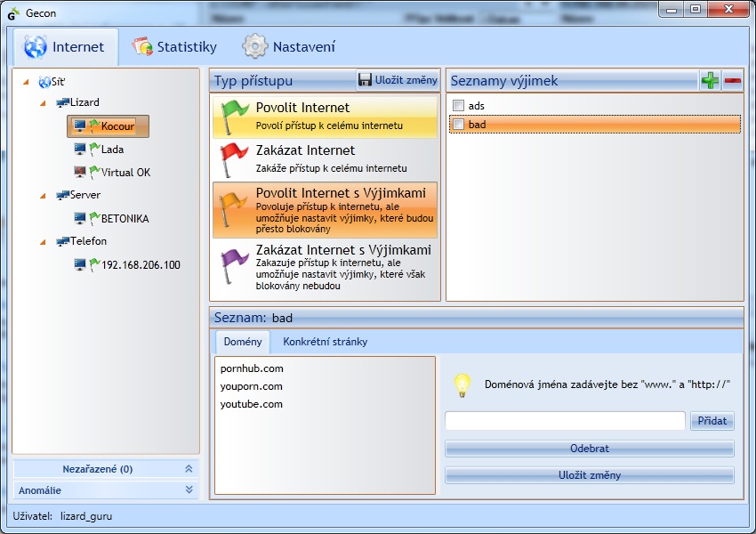
Task: Expand the Anomálie panel
Action: [x=106, y=490]
